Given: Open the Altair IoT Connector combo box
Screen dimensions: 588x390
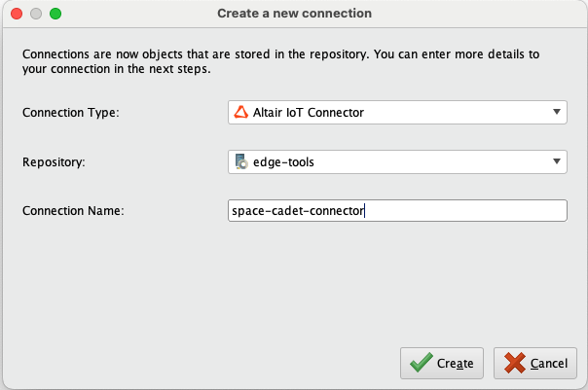Looking at the screenshot, I should coord(389,113).
